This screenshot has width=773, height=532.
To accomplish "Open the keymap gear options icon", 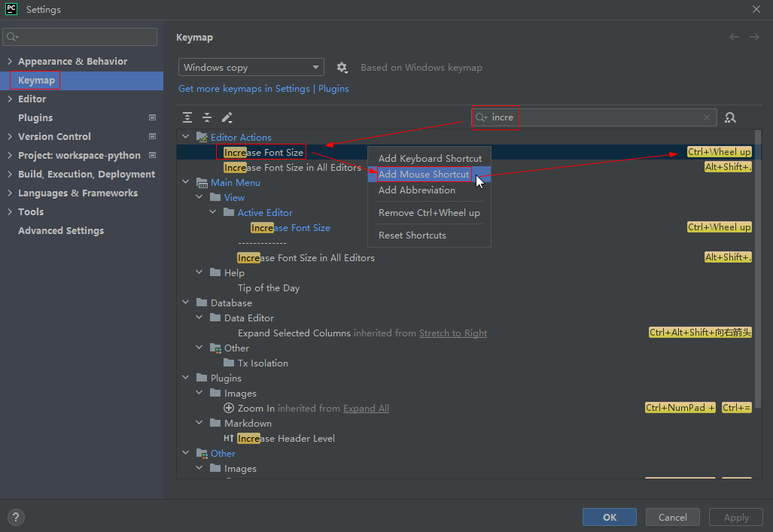I will click(x=342, y=68).
